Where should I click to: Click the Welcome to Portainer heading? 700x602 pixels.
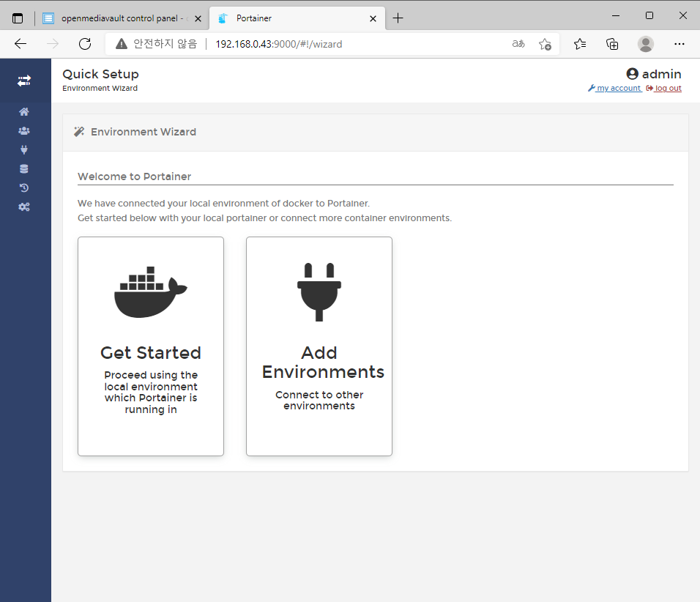pos(135,176)
